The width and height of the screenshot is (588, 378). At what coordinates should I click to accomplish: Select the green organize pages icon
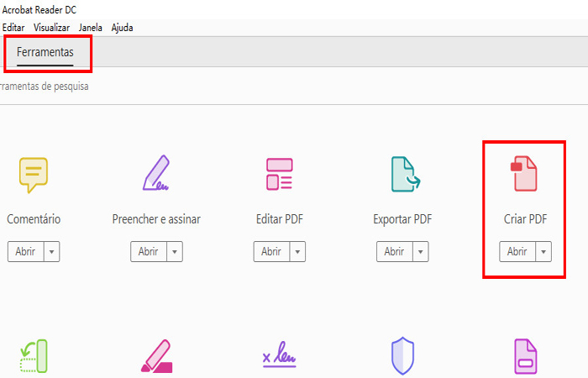(34, 356)
